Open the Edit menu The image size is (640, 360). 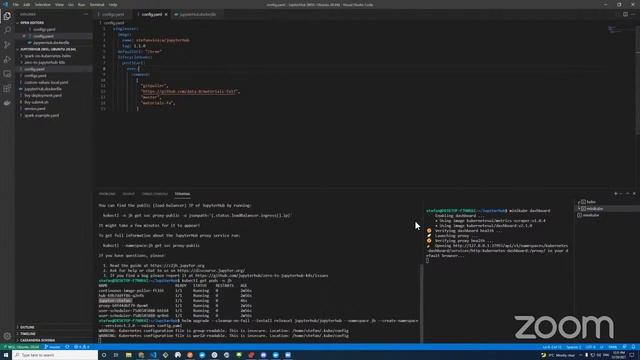(27, 4)
